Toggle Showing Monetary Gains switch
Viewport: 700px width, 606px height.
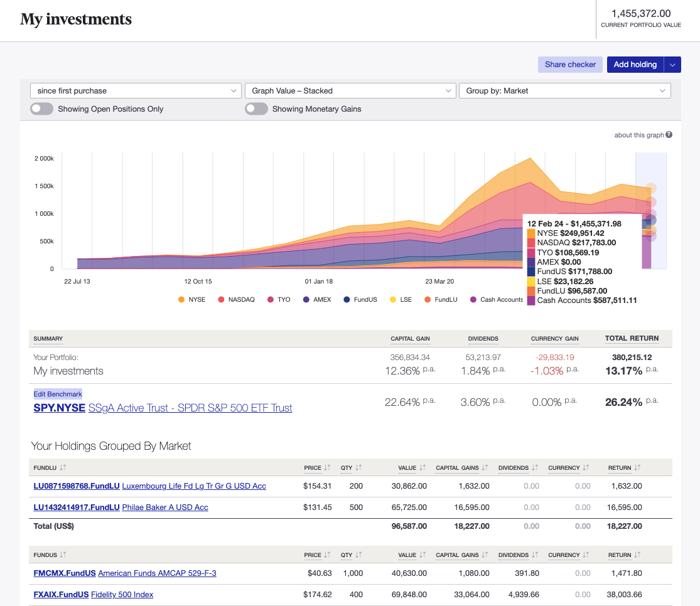[x=256, y=109]
